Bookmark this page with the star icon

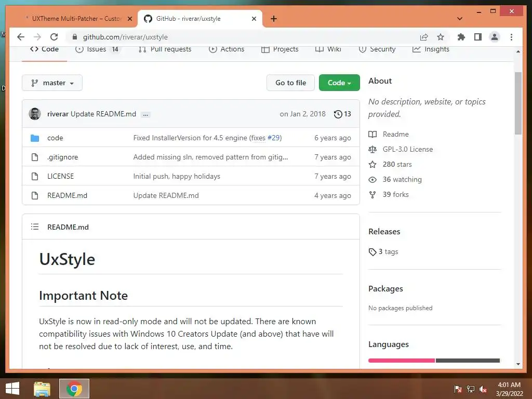(441, 37)
